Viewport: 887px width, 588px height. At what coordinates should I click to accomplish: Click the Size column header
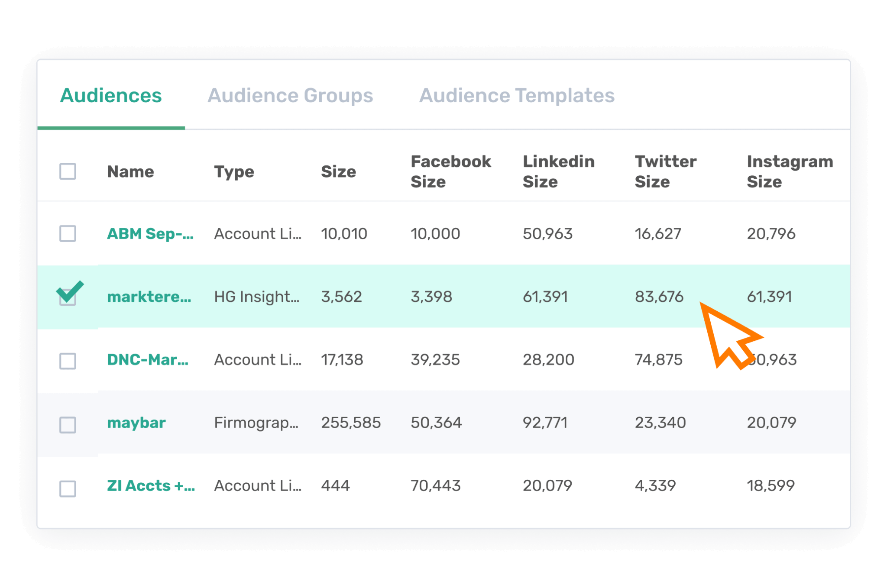click(340, 171)
